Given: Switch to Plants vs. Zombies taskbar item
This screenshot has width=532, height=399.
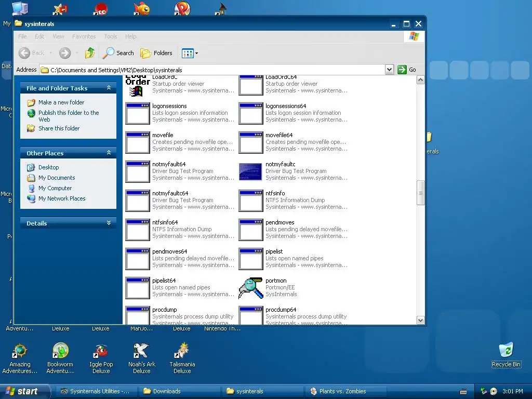Looking at the screenshot, I should click(347, 391).
